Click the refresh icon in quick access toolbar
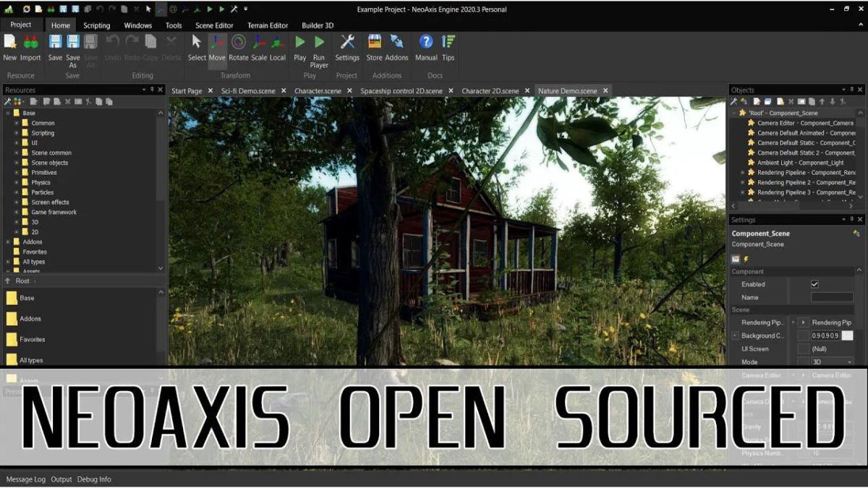 [x=27, y=9]
